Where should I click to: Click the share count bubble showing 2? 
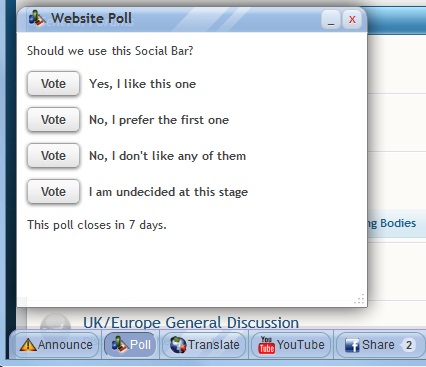[x=408, y=345]
